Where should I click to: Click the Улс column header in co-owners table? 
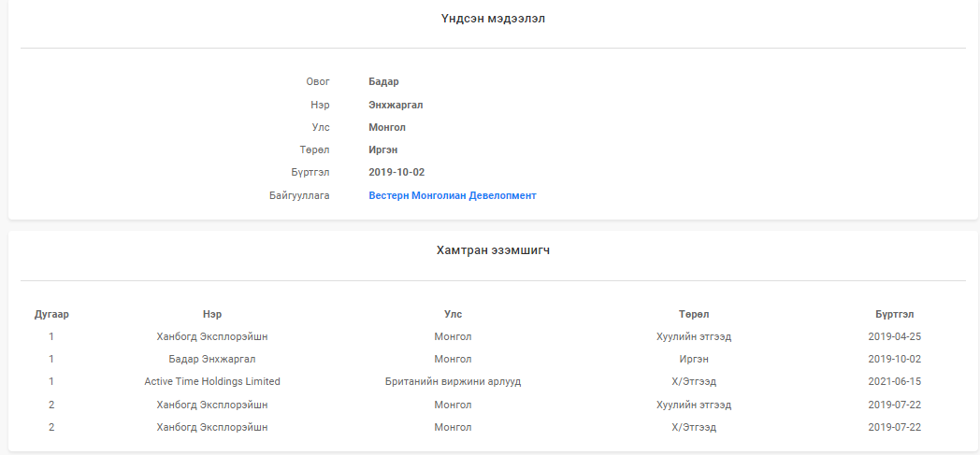click(x=453, y=314)
